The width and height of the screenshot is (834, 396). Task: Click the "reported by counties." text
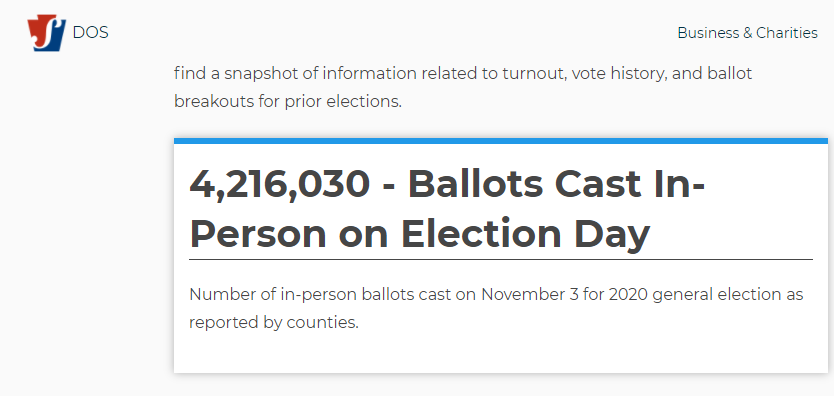(274, 323)
